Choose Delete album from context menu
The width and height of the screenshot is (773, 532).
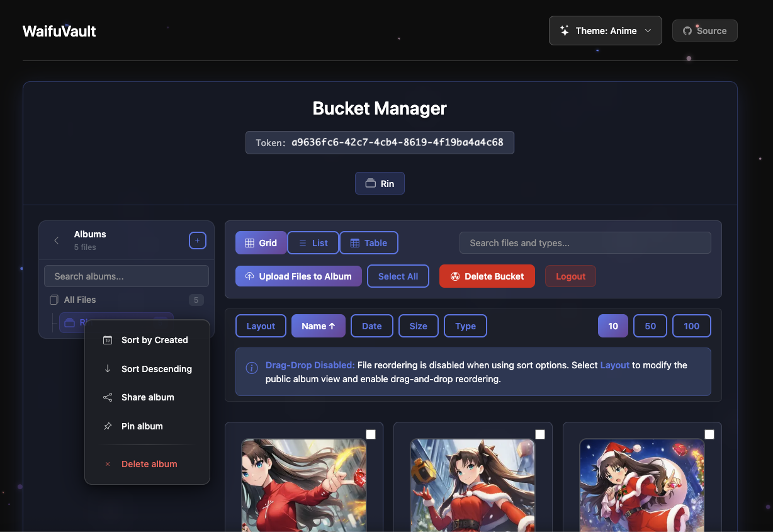[x=147, y=464]
